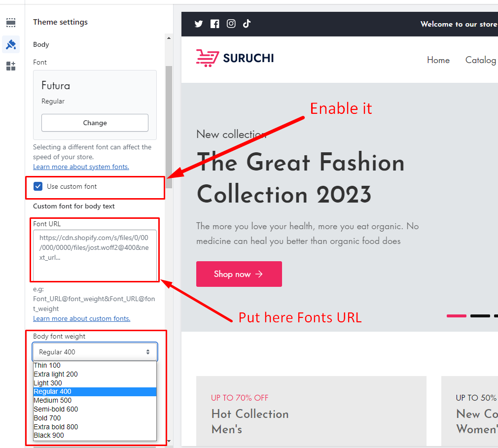This screenshot has height=448, width=498.
Task: Open Learn more about system fonts link
Action: (x=81, y=167)
